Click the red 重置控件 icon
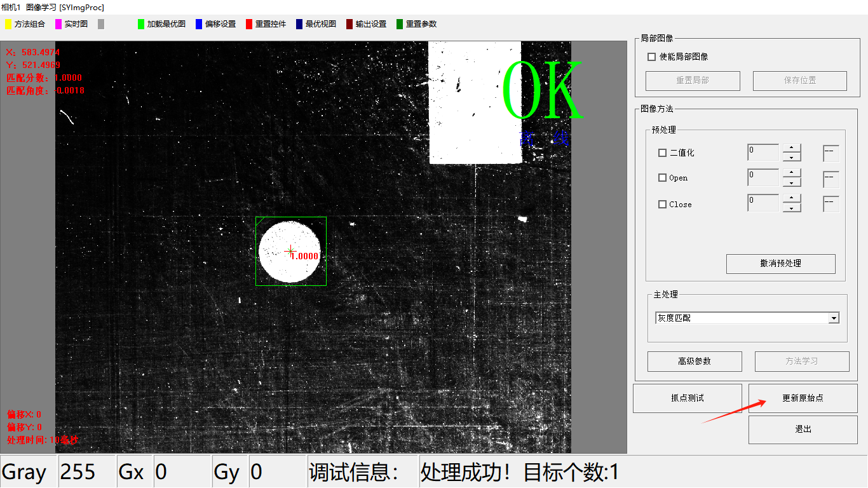Screen dimensions: 868x488 coord(249,24)
